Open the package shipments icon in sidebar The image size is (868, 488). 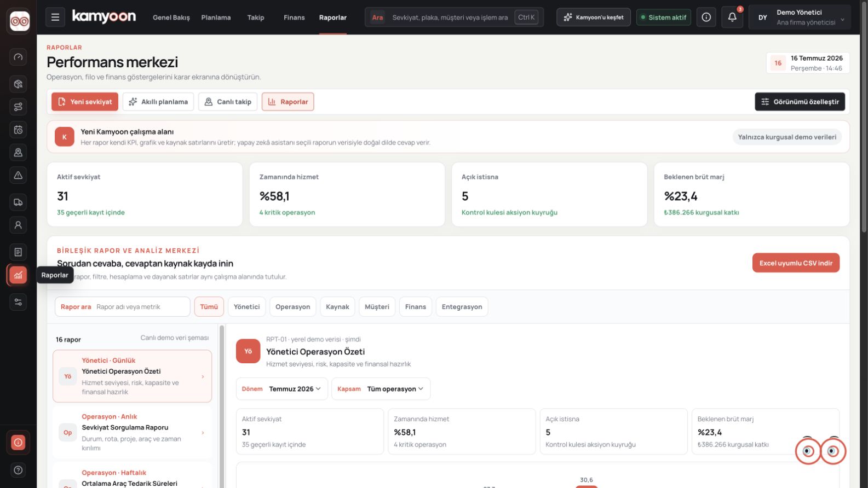pos(18,84)
